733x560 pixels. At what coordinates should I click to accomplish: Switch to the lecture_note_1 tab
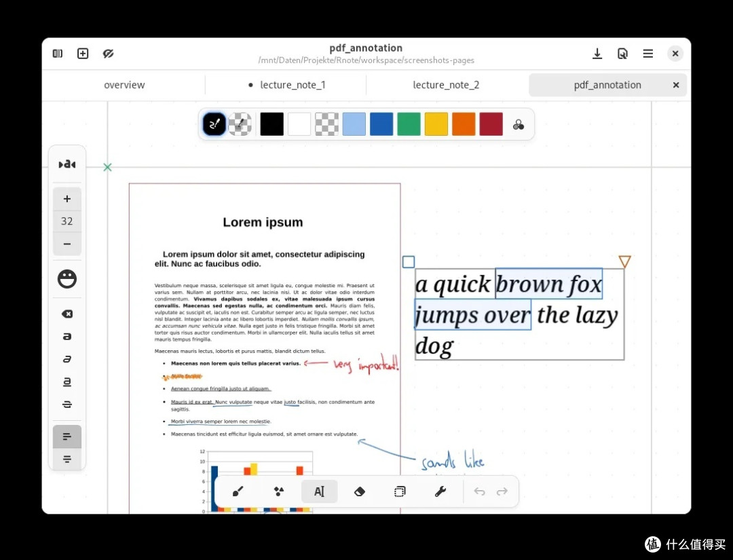[x=286, y=85]
